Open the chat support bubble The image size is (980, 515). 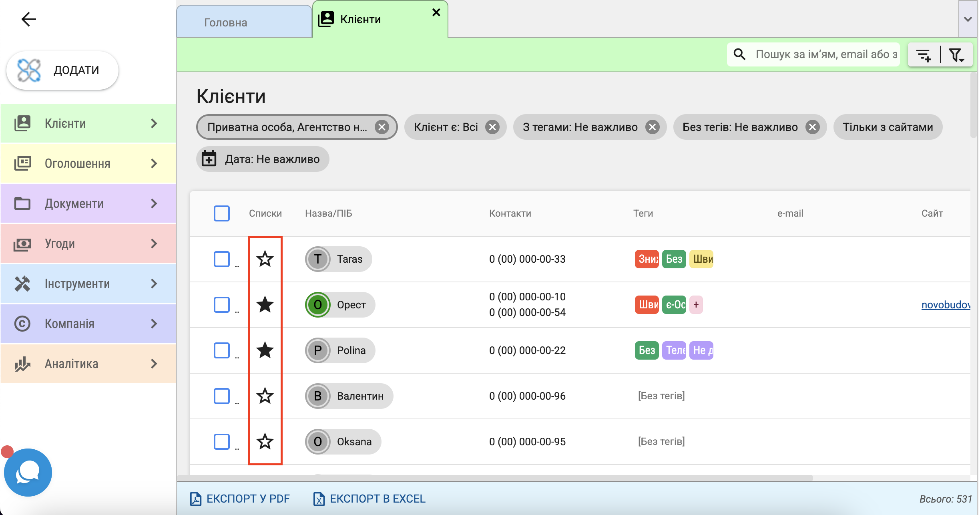pos(28,472)
